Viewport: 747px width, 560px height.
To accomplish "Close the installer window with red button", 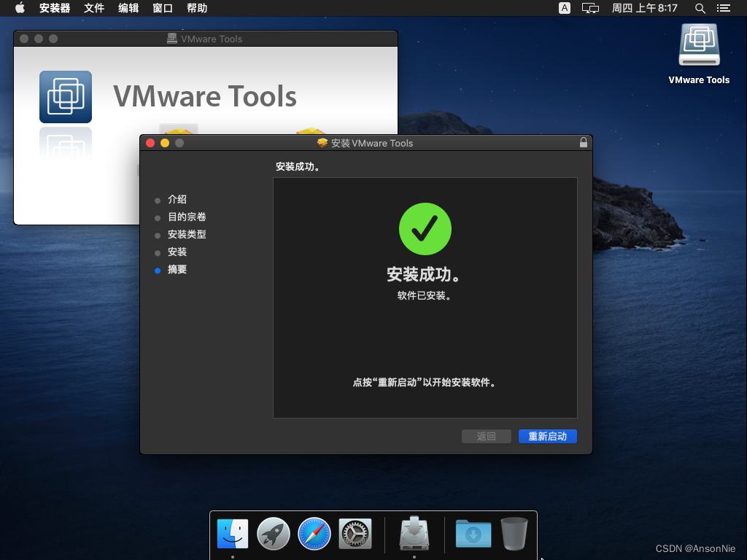I will (x=150, y=143).
